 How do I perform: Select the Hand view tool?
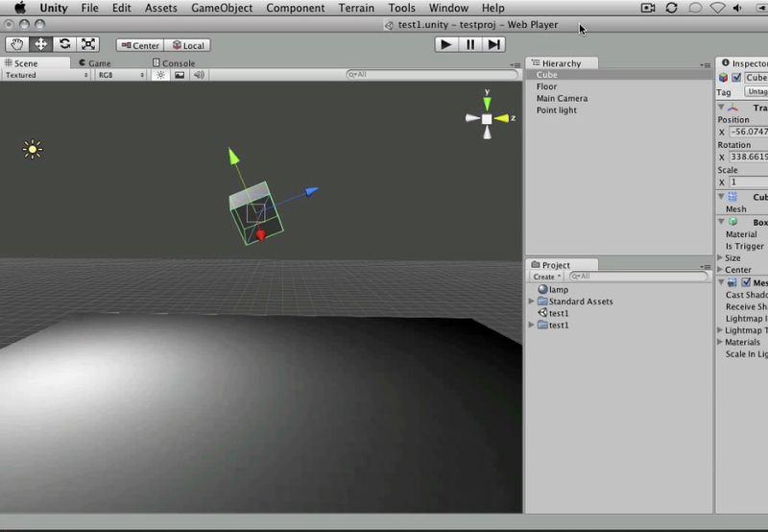click(17, 44)
